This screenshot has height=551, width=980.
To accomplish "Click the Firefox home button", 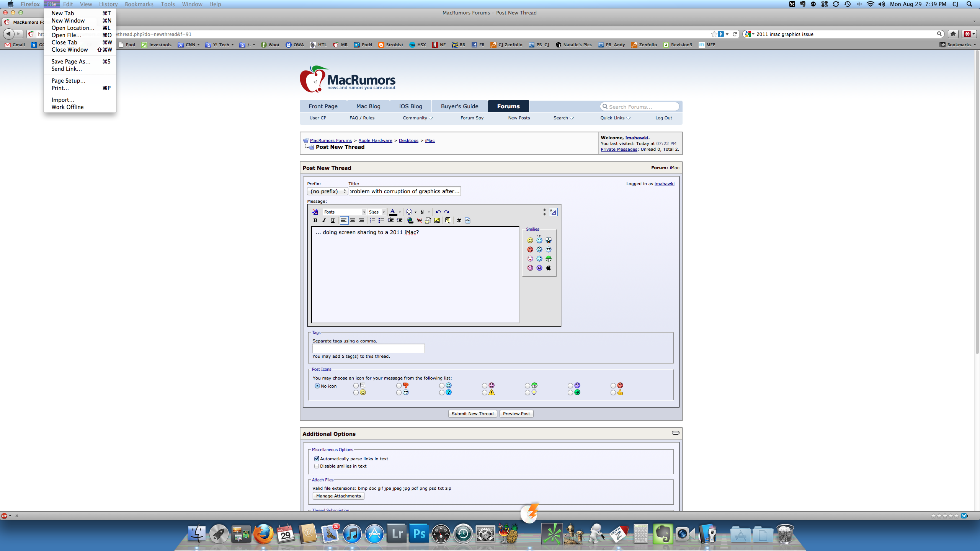I will tap(953, 34).
